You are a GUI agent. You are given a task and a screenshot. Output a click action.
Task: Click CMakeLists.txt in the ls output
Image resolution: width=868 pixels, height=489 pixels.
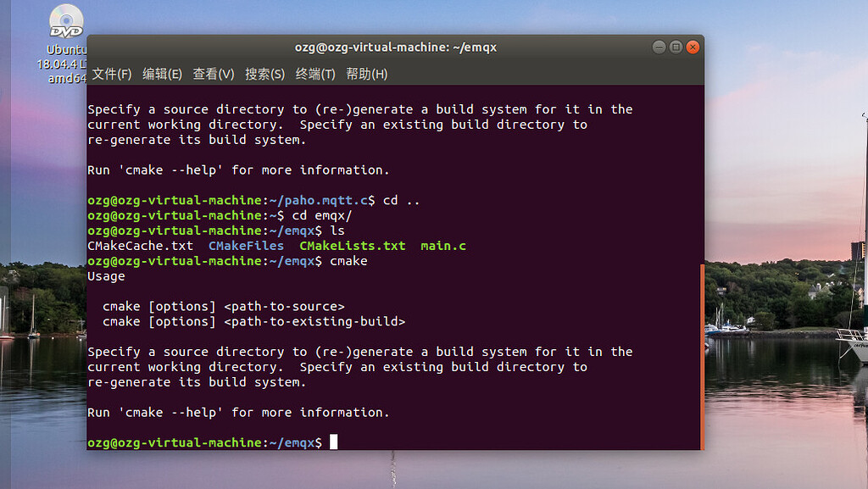(353, 246)
